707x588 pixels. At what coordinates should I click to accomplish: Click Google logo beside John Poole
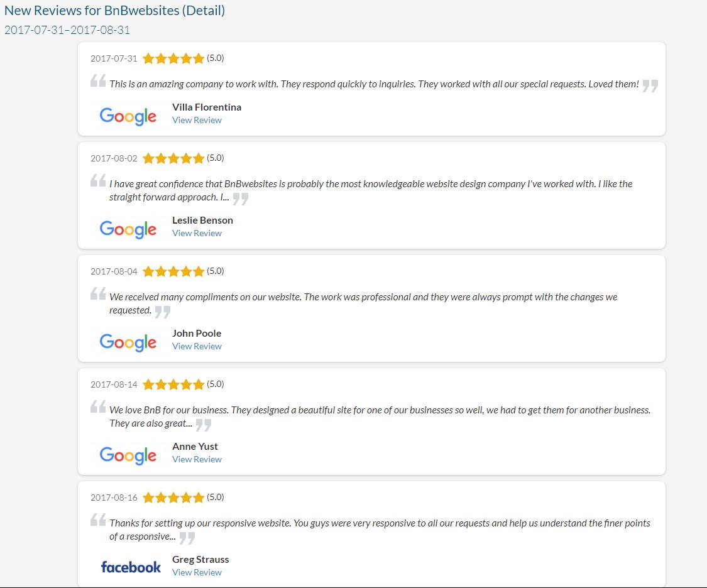click(128, 342)
